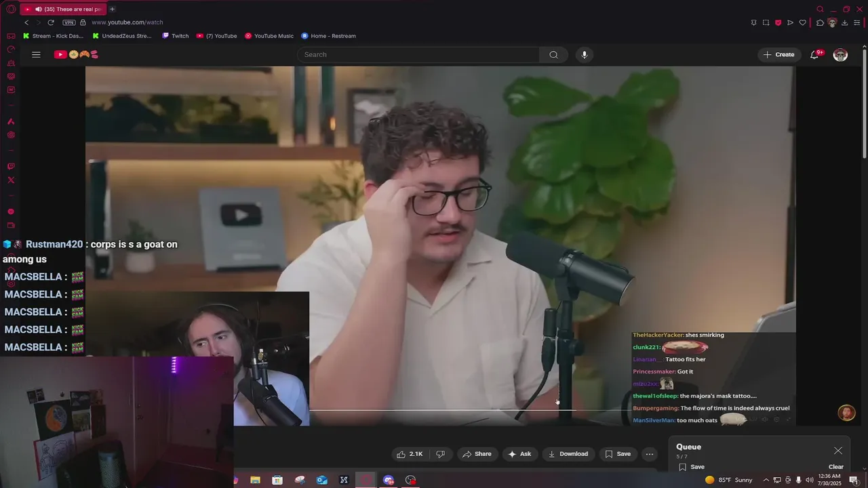Screen dimensions: 868x488
Task: Open Opera search tabs magnifier
Action: [x=820, y=9]
